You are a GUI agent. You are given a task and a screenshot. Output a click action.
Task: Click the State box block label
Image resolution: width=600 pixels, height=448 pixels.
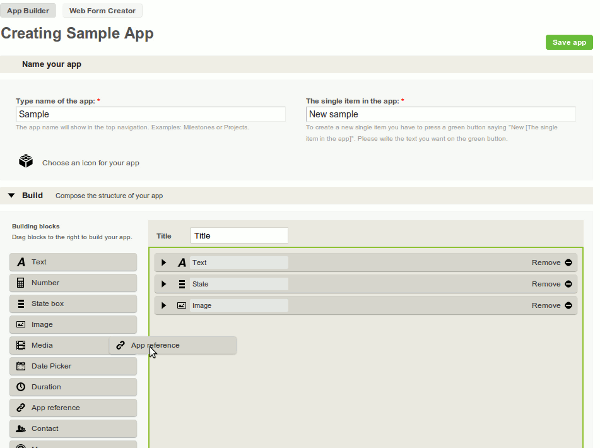pyautogui.click(x=47, y=304)
